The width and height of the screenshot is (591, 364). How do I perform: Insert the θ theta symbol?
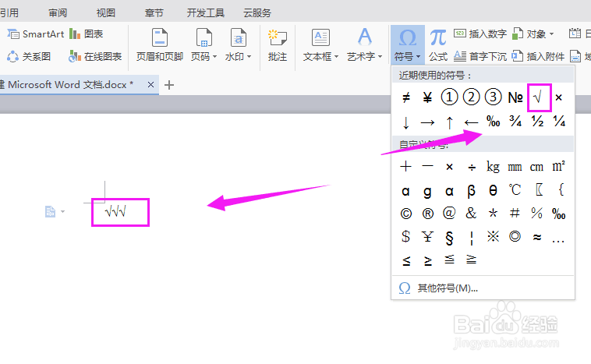[493, 190]
